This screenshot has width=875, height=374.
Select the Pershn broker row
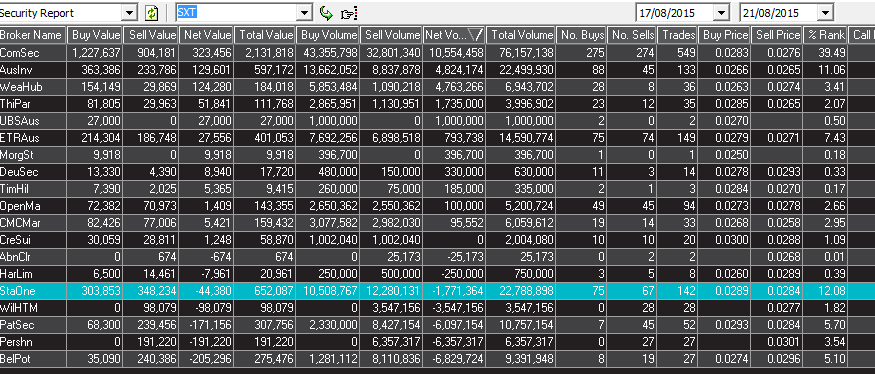coord(438,342)
